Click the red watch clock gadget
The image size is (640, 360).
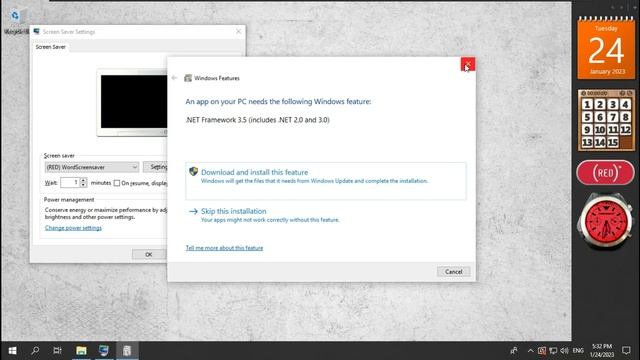tap(605, 221)
